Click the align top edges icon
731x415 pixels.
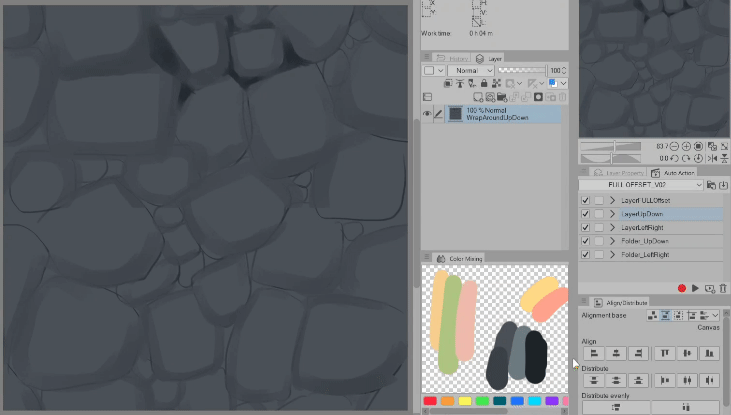(664, 353)
